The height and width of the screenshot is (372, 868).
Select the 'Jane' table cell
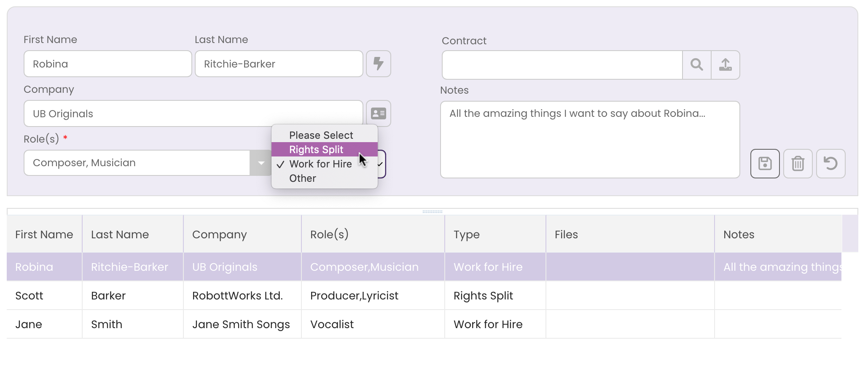click(x=44, y=324)
